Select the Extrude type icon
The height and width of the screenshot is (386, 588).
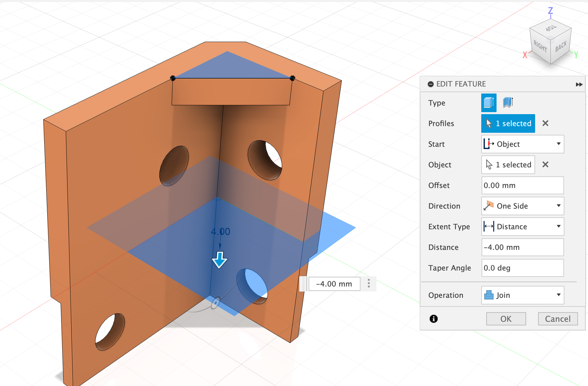489,102
